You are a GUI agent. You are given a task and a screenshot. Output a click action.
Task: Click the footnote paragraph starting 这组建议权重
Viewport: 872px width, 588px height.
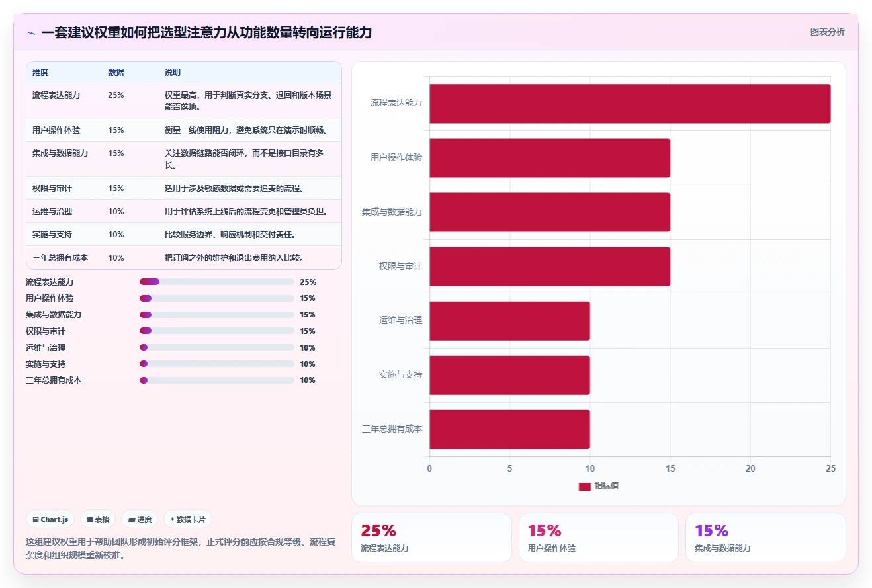click(181, 548)
